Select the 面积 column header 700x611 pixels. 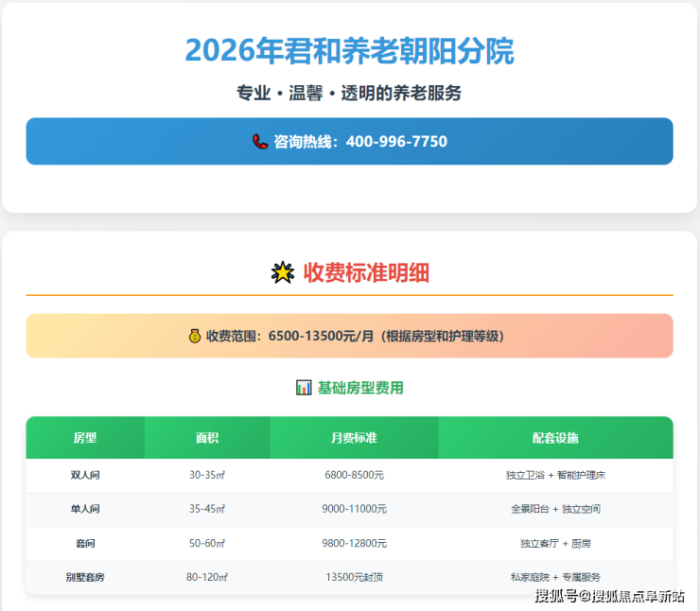click(x=207, y=438)
